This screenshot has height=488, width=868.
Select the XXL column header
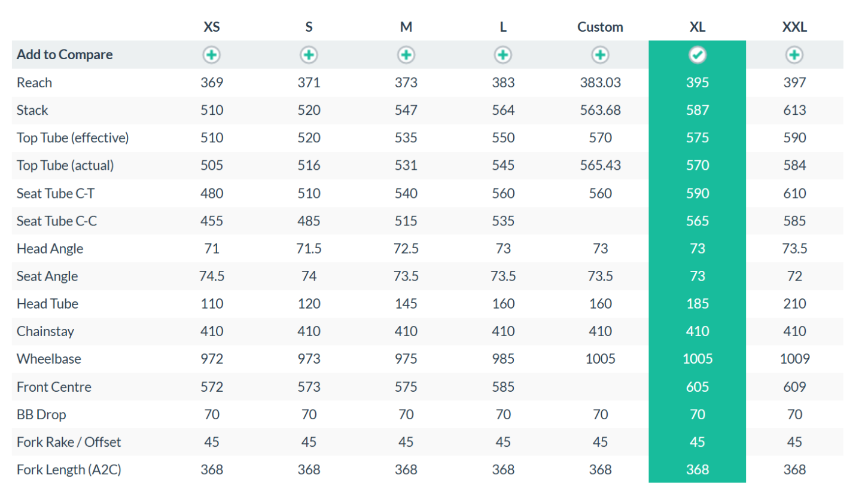(794, 27)
